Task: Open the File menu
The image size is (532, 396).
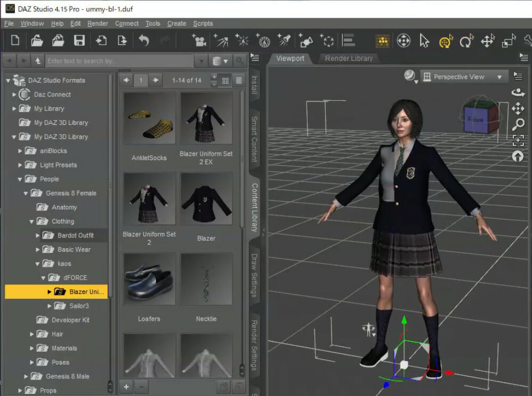Action: tap(9, 23)
